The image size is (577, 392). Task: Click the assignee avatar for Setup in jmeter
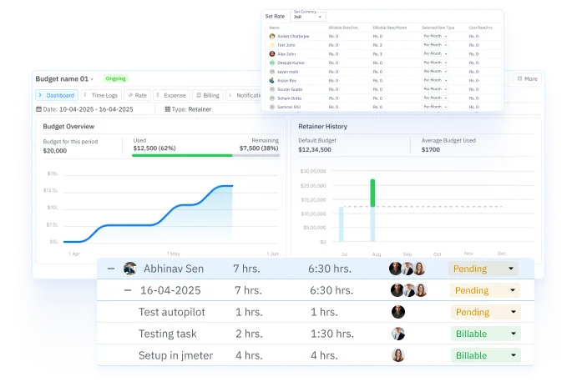[x=397, y=355]
